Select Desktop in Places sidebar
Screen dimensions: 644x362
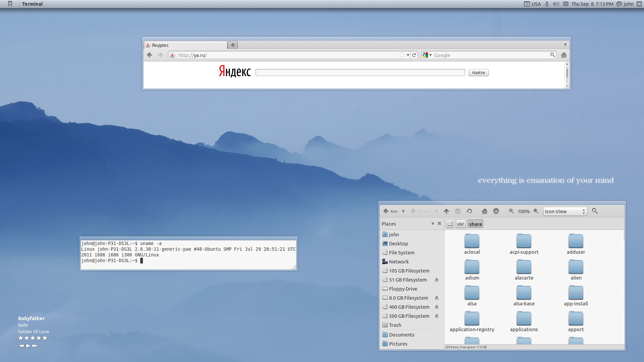pyautogui.click(x=412, y=244)
